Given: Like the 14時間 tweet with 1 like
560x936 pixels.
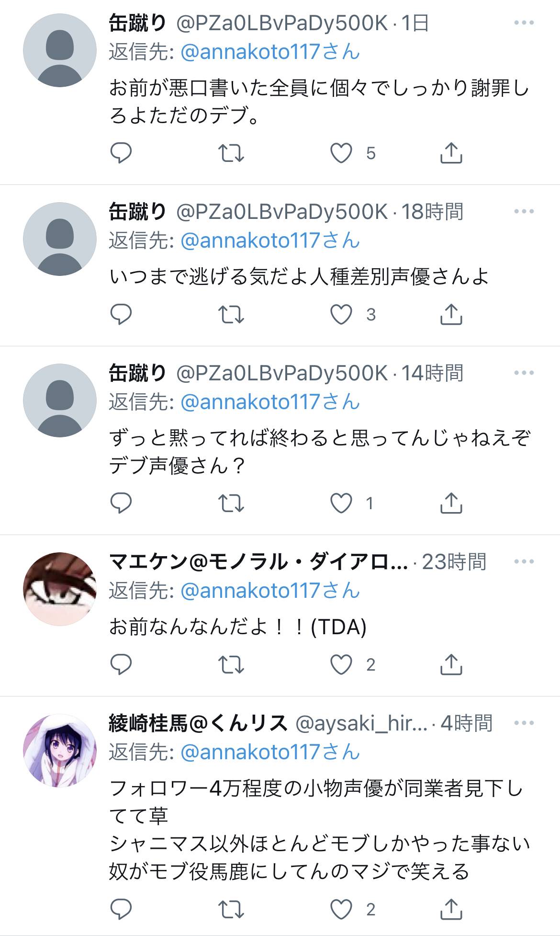Looking at the screenshot, I should coord(341,503).
